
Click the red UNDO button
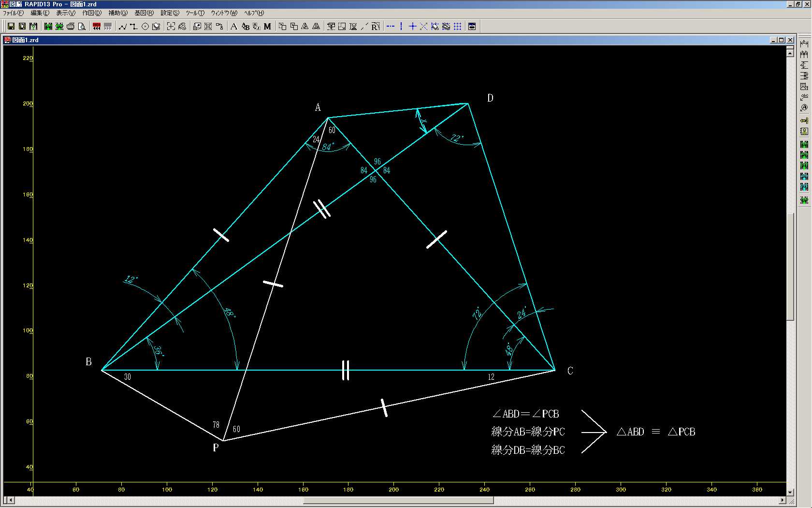[97, 26]
